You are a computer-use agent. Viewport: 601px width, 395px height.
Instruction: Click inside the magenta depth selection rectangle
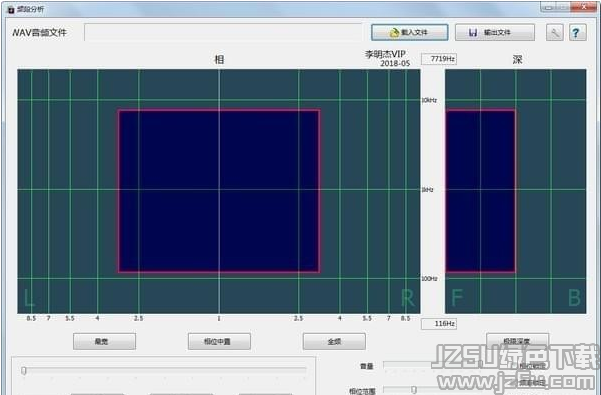click(x=480, y=191)
